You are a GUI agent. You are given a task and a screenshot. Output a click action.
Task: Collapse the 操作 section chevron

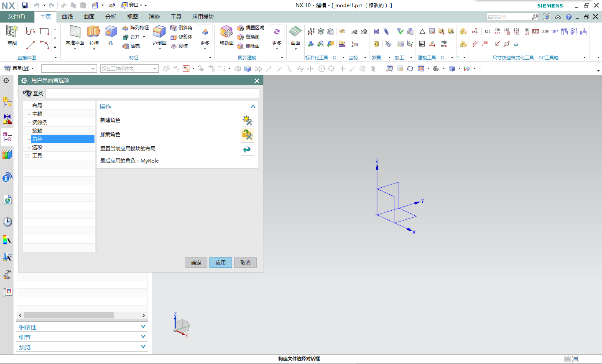tap(253, 107)
